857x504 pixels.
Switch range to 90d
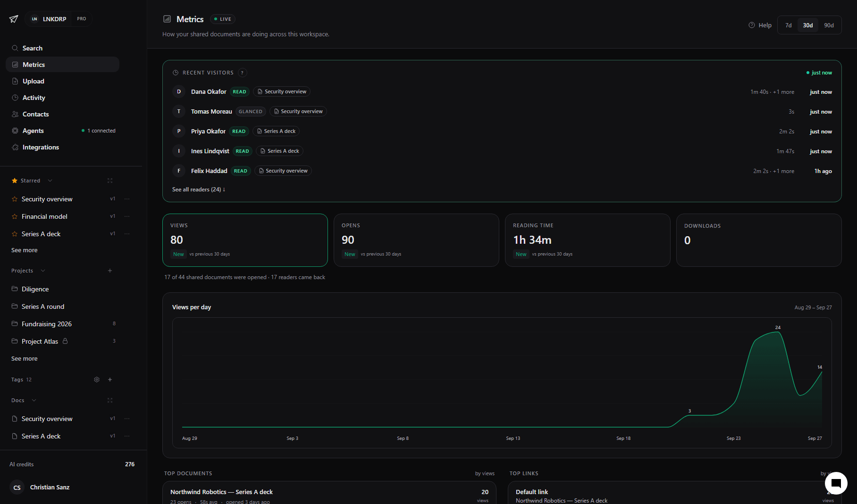click(x=829, y=25)
